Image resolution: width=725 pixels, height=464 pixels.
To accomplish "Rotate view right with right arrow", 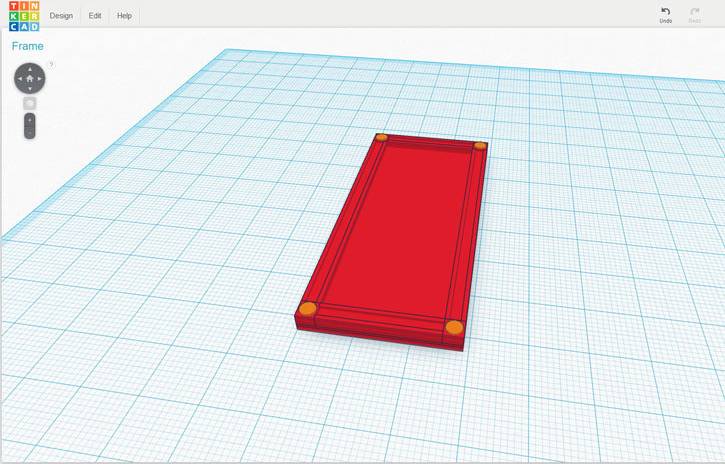I will point(41,78).
